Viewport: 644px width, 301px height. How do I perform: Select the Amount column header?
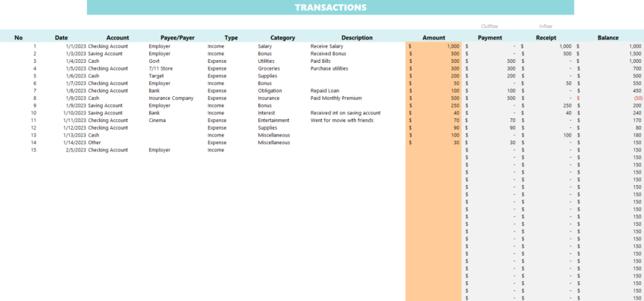point(433,38)
